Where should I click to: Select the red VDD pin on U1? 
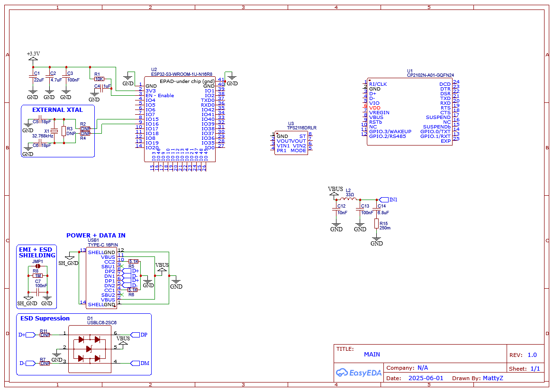(374, 108)
